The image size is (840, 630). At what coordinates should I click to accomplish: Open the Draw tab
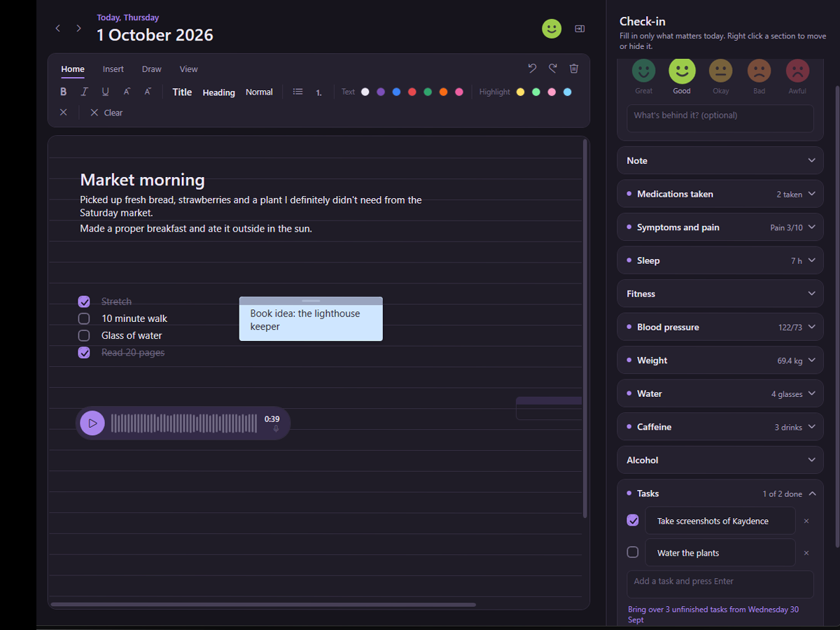point(152,69)
